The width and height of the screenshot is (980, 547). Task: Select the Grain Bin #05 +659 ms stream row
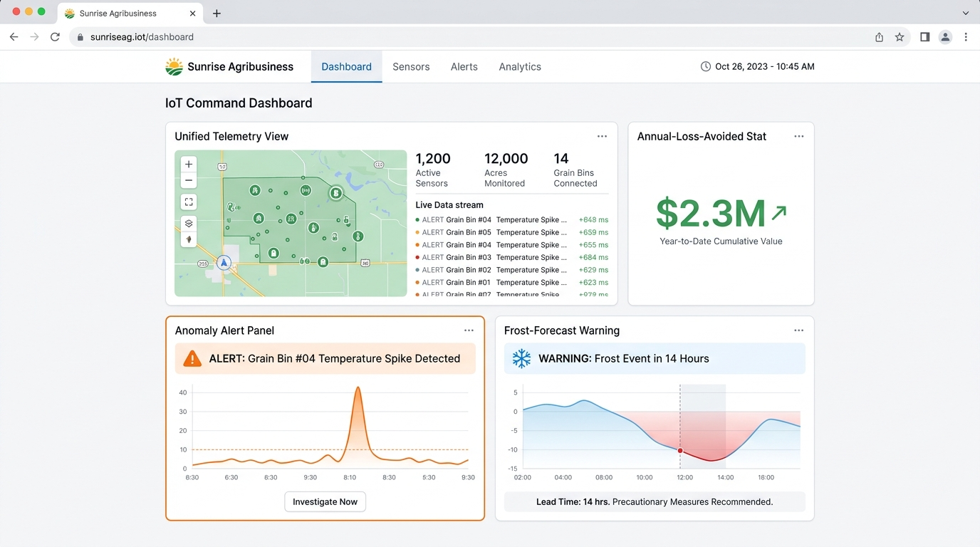512,232
